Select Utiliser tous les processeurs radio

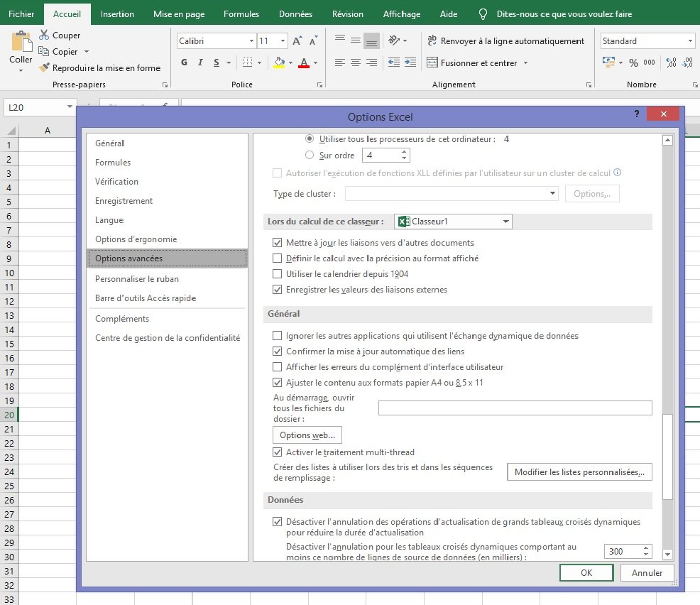310,139
